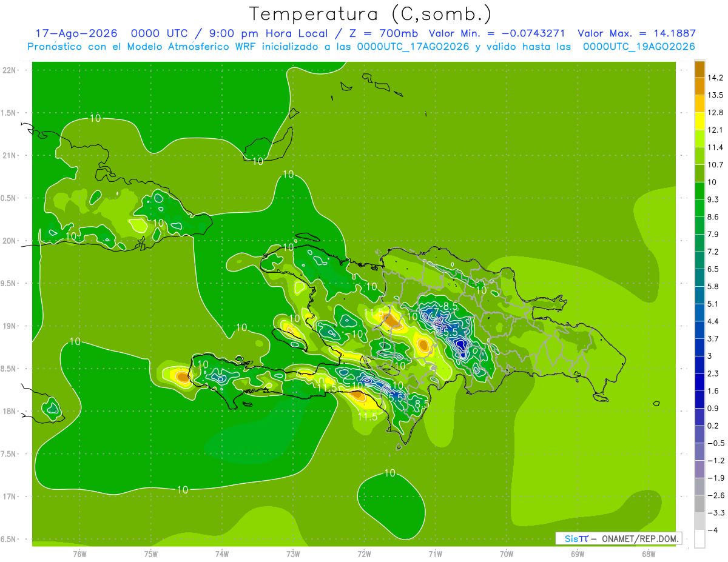728x562 pixels.
Task: Click the '22N' latitude axis label
Action: point(9,70)
